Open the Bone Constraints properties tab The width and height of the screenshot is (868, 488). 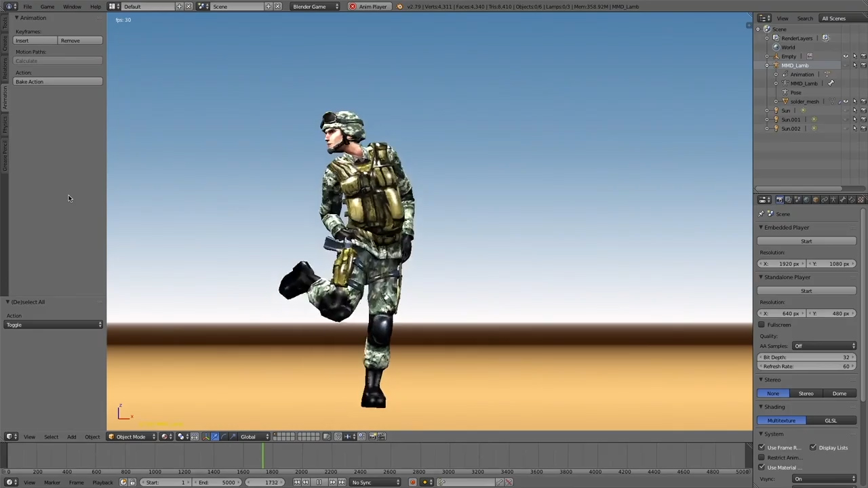(851, 200)
